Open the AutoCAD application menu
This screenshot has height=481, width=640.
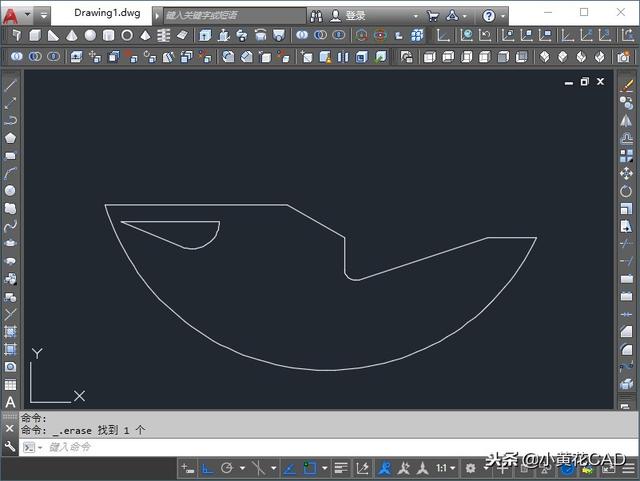(12, 16)
